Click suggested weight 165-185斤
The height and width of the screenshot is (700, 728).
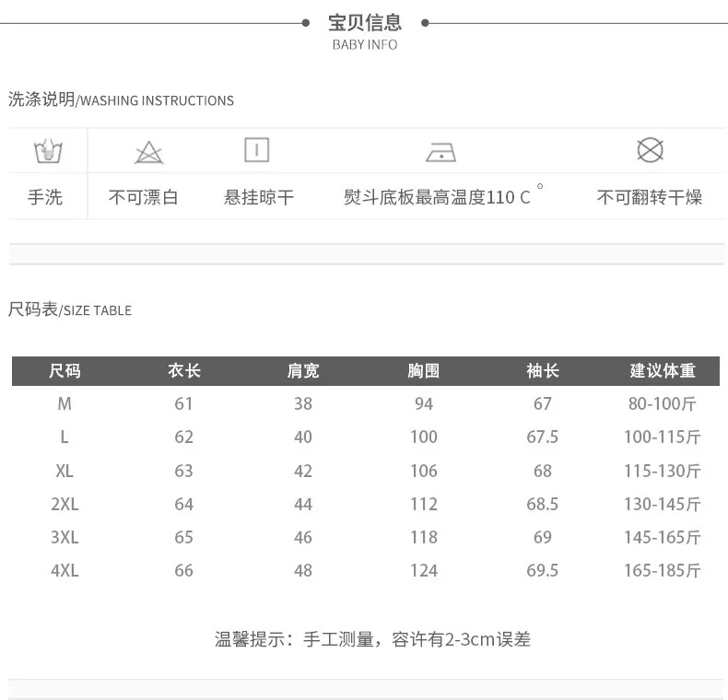point(663,570)
